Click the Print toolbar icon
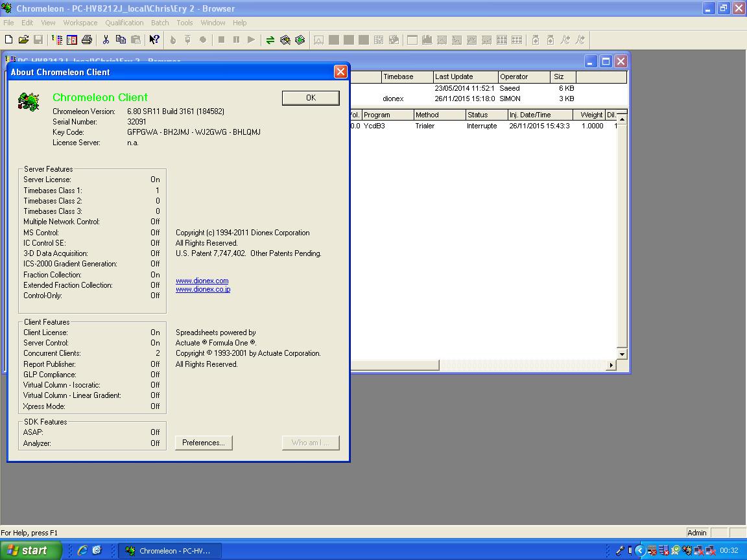 point(87,40)
